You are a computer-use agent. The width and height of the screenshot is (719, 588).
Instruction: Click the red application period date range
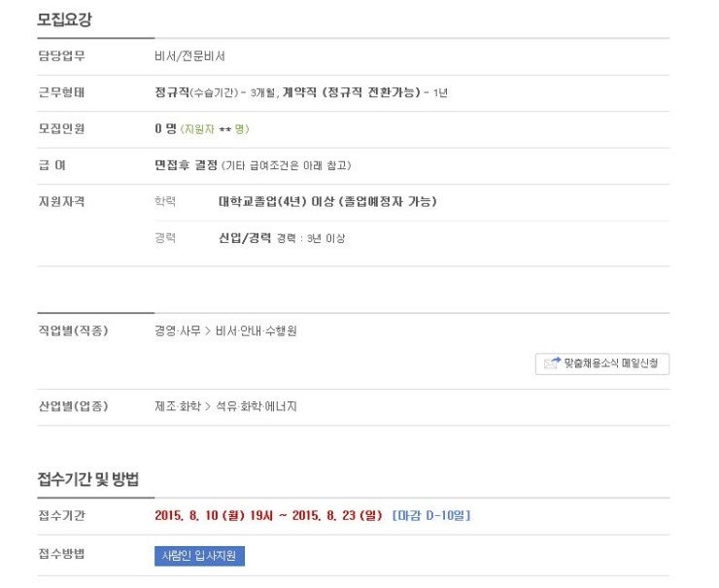pyautogui.click(x=268, y=515)
